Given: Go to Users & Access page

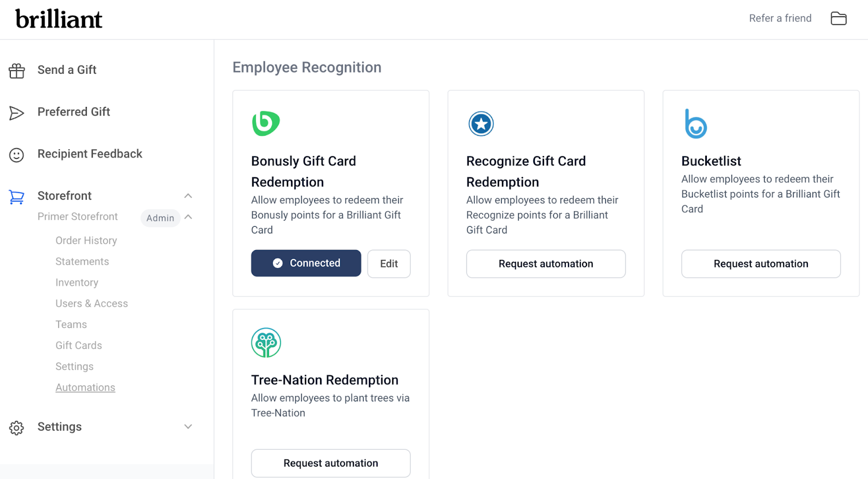Looking at the screenshot, I should pos(92,304).
